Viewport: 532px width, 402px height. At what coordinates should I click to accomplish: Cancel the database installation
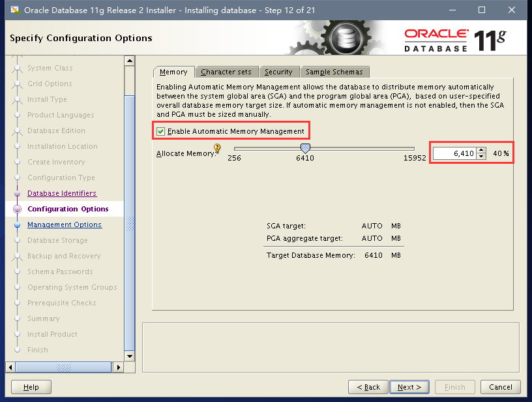click(x=501, y=387)
